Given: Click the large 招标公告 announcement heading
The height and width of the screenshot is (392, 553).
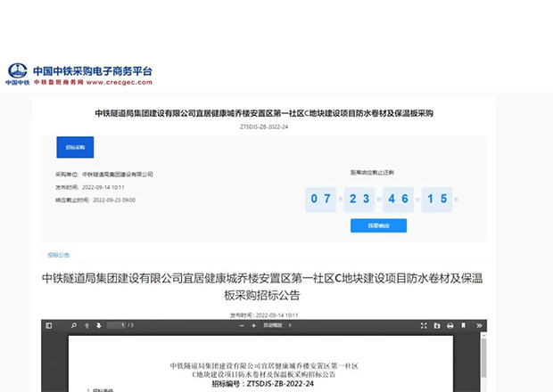Looking at the screenshot, I should click(x=262, y=286).
